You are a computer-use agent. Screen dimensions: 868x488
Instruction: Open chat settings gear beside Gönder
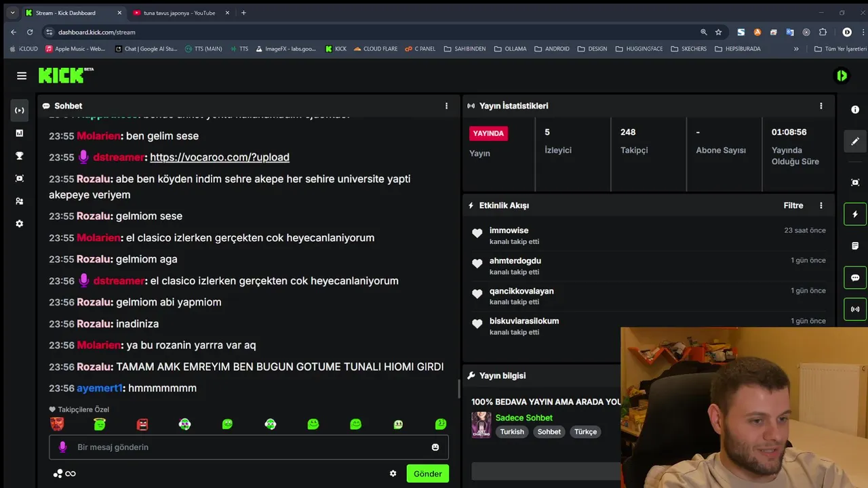tap(393, 474)
